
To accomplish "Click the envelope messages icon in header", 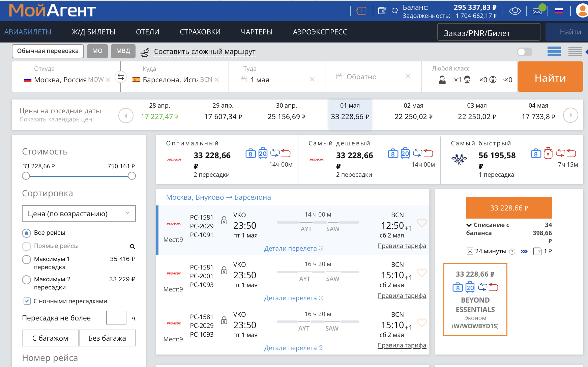I will pyautogui.click(x=537, y=11).
